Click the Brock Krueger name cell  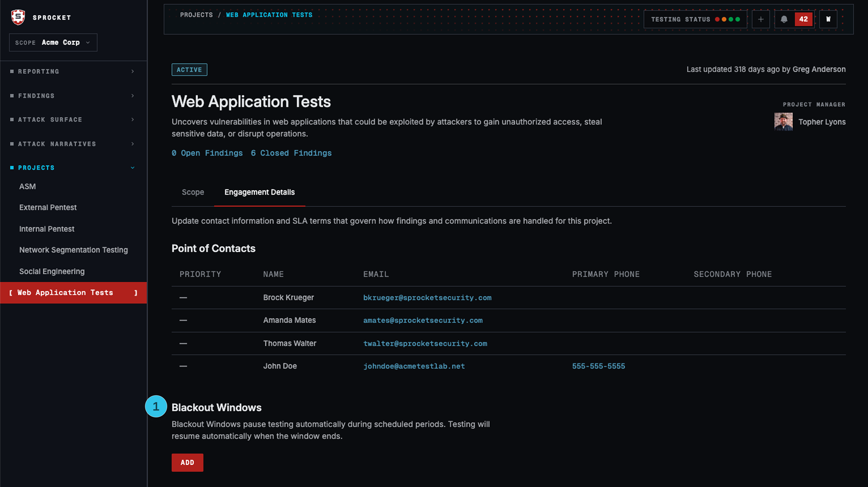[288, 297]
